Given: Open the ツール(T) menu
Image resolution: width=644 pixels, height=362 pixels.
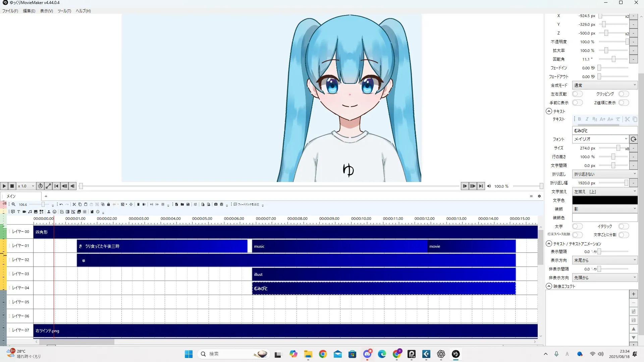Looking at the screenshot, I should tap(64, 11).
